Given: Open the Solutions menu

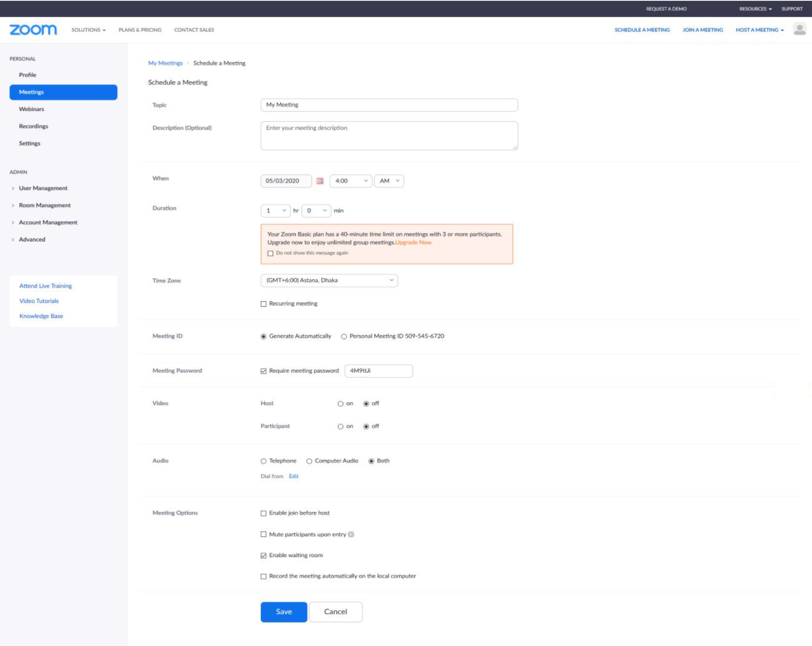Looking at the screenshot, I should coord(89,30).
